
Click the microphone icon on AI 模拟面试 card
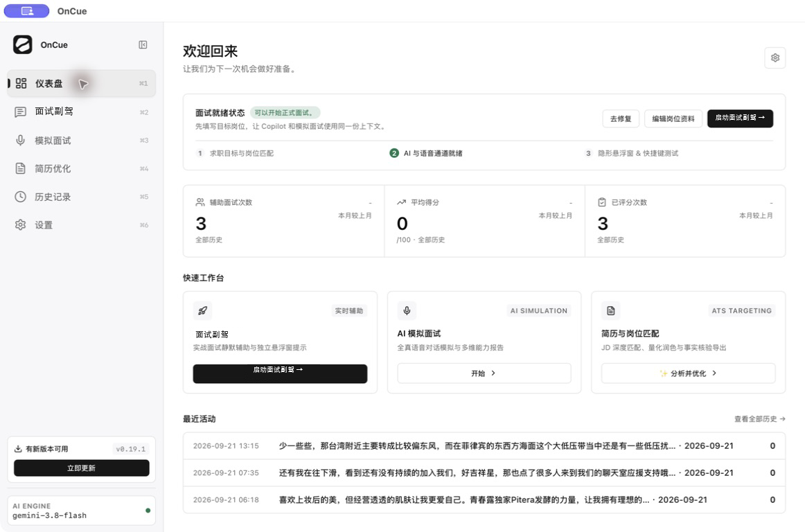(407, 310)
